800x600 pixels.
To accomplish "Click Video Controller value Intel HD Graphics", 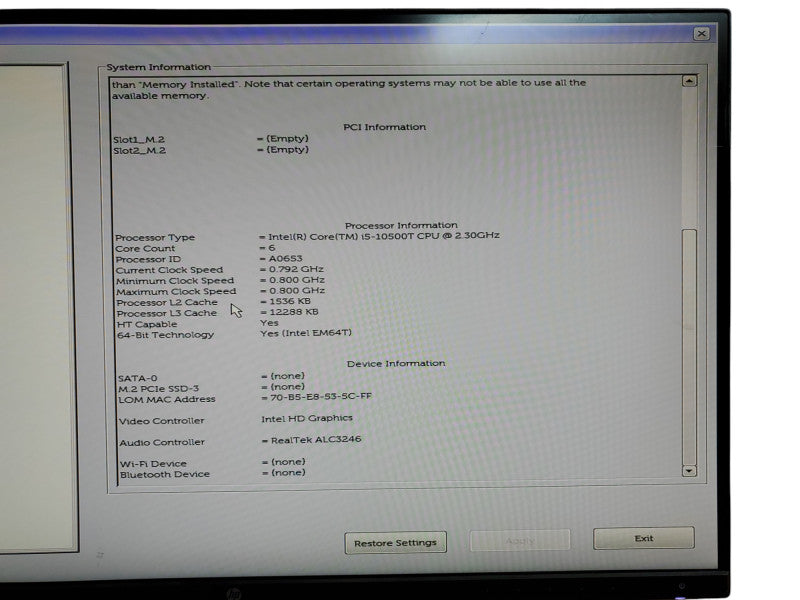I will pos(307,418).
